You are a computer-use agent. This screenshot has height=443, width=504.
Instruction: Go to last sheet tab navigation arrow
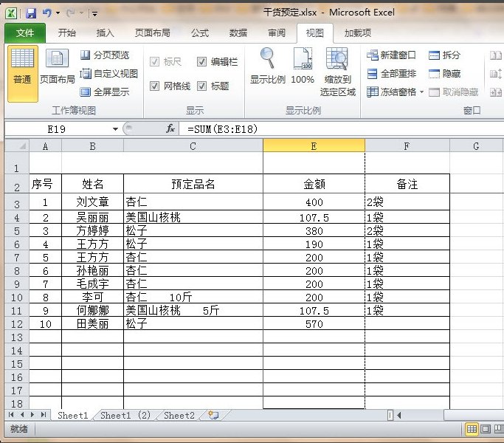44,415
